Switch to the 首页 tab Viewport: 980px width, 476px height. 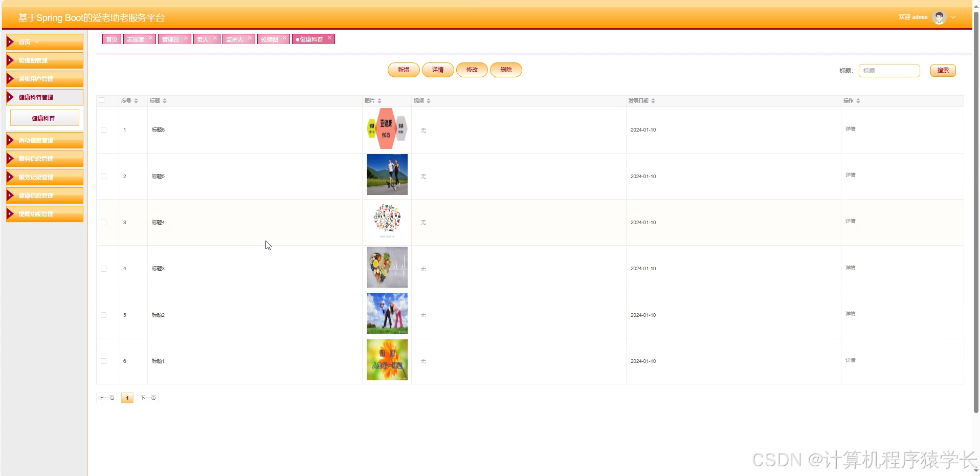(112, 39)
